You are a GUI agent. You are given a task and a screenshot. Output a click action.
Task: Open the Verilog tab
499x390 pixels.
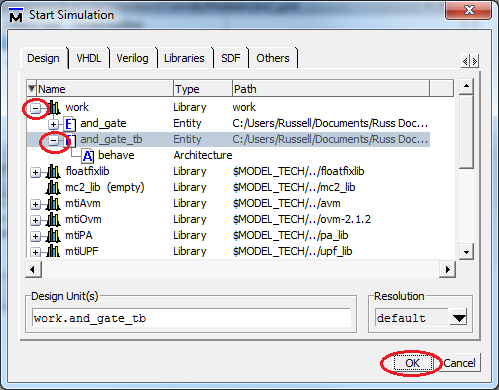click(x=132, y=58)
